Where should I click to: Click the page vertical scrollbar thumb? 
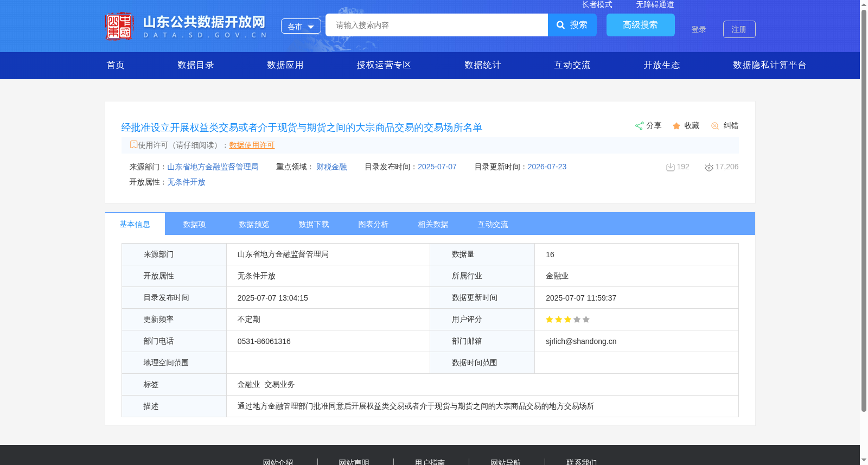click(x=864, y=211)
